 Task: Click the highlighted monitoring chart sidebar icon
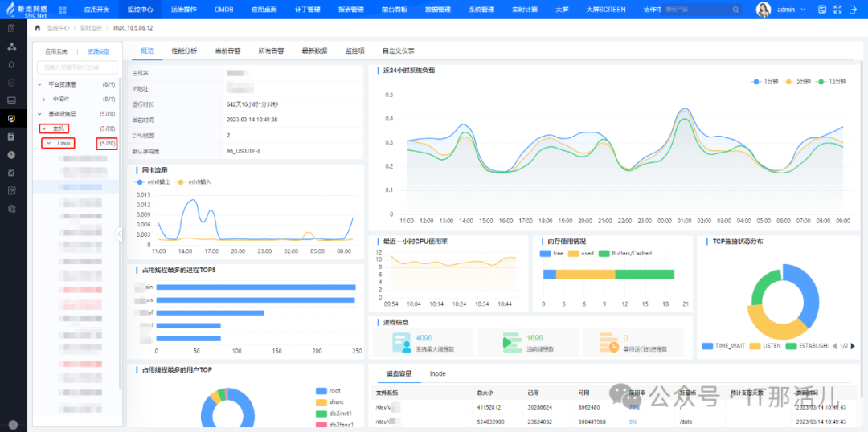(11, 118)
